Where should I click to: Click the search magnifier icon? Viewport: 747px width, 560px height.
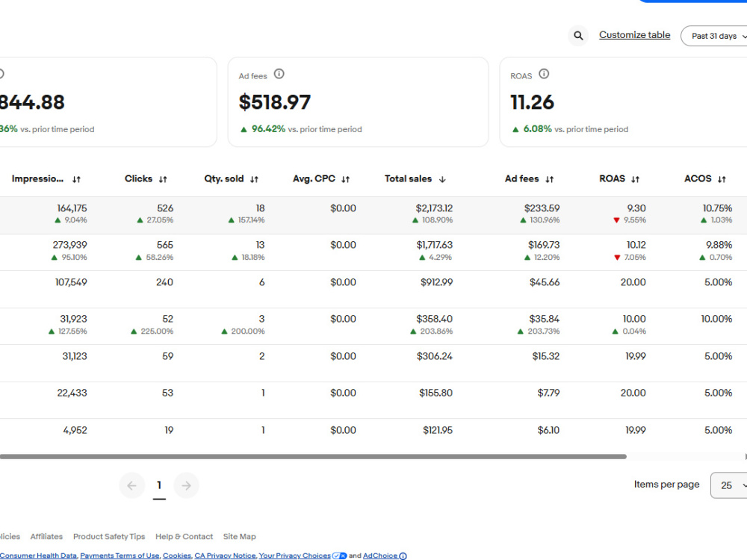coord(578,36)
